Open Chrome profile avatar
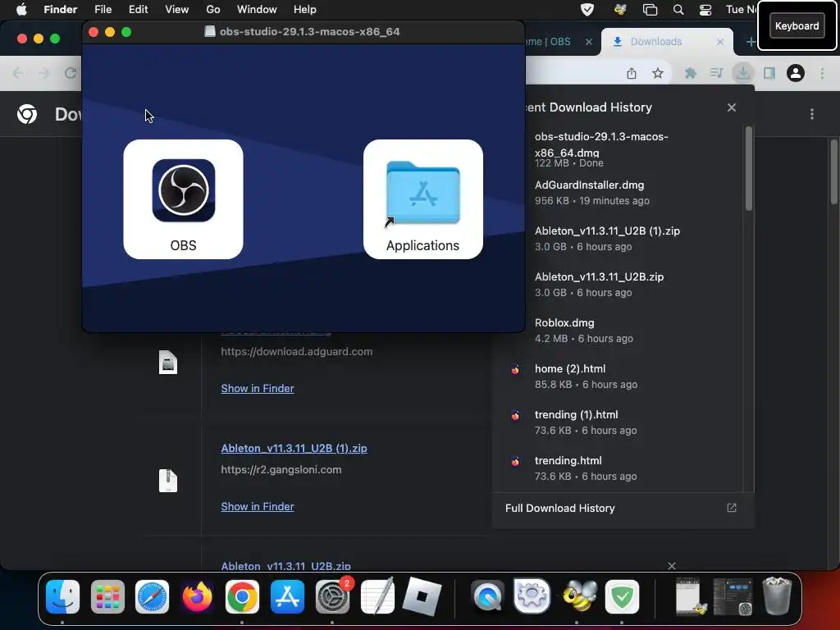Image resolution: width=840 pixels, height=630 pixels. tap(796, 73)
